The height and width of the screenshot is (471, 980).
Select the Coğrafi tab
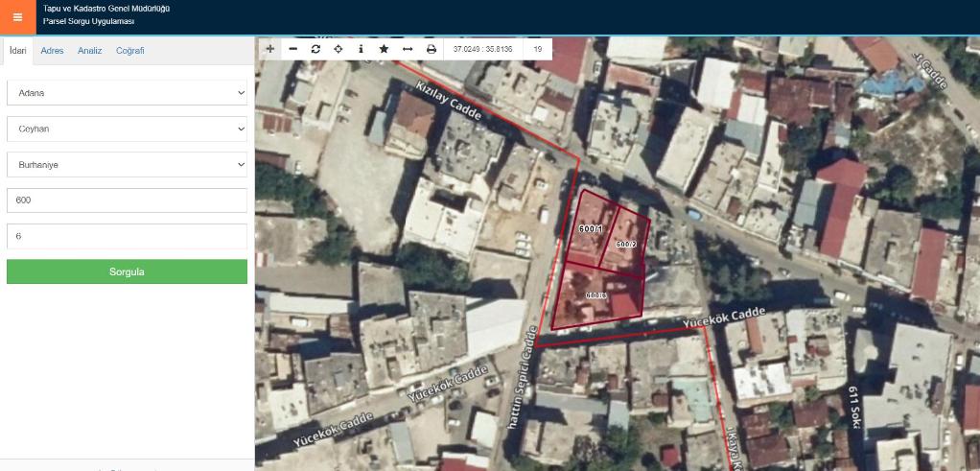tap(129, 51)
